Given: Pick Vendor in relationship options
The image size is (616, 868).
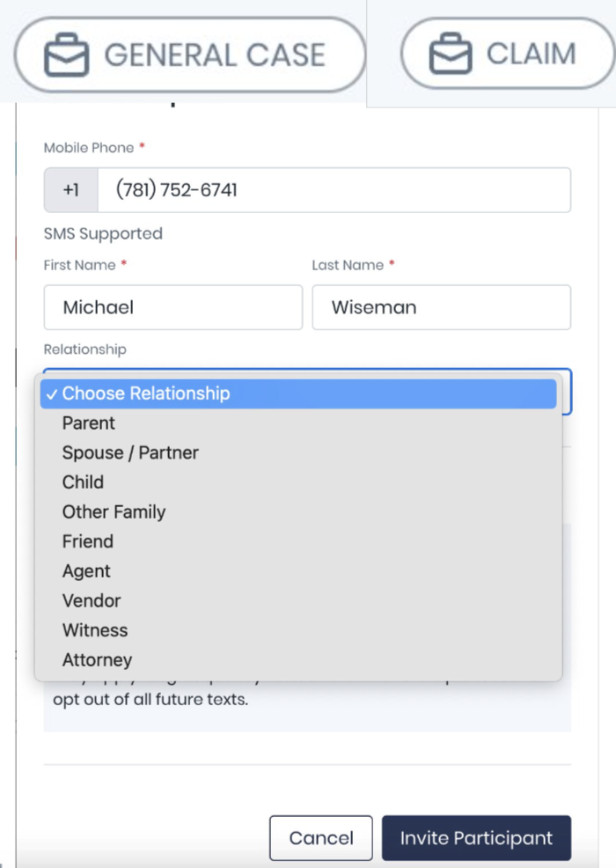Looking at the screenshot, I should [x=92, y=601].
